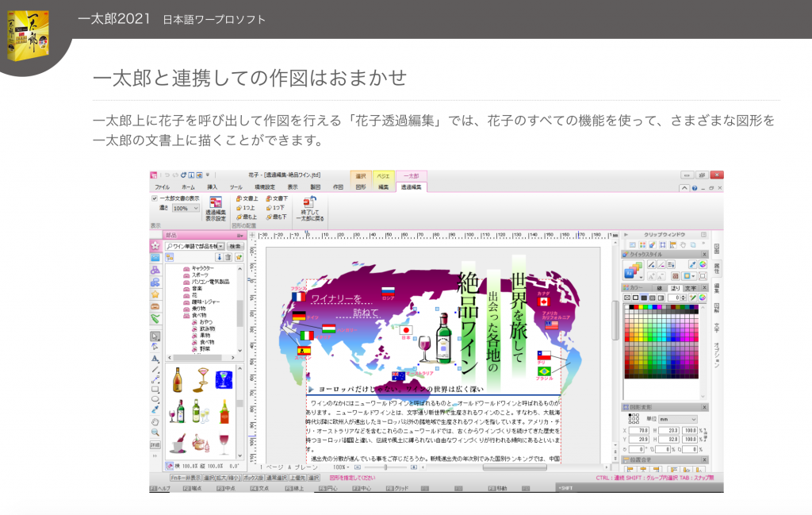Viewport: 812px width, 515px height.
Task: Click the redo arrow in title bar
Action: [x=175, y=175]
